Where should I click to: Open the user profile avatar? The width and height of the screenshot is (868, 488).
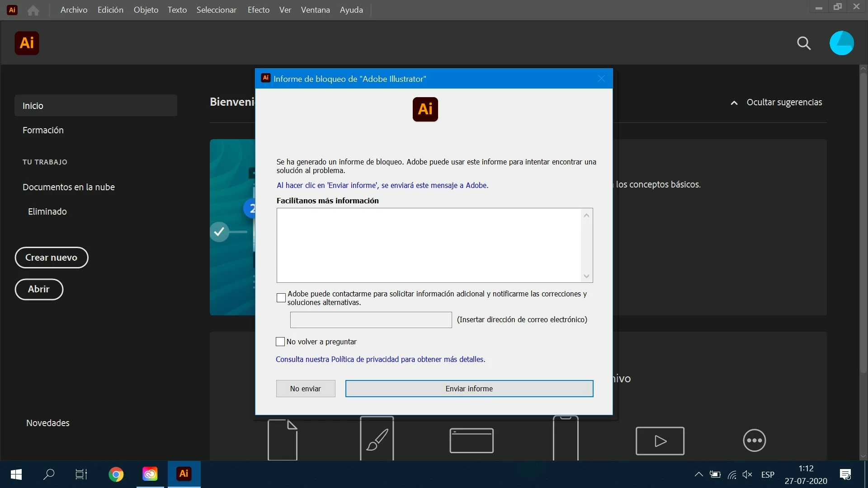841,43
